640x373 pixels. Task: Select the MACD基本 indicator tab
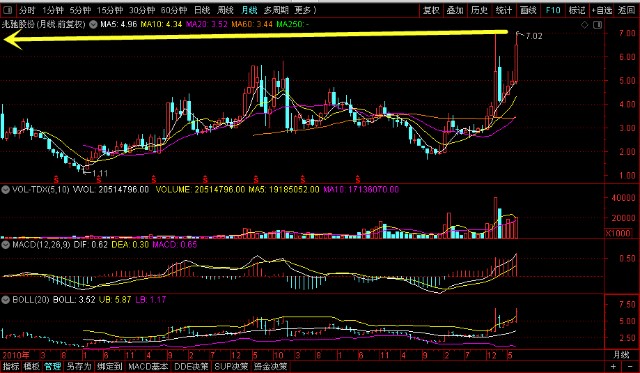click(148, 366)
